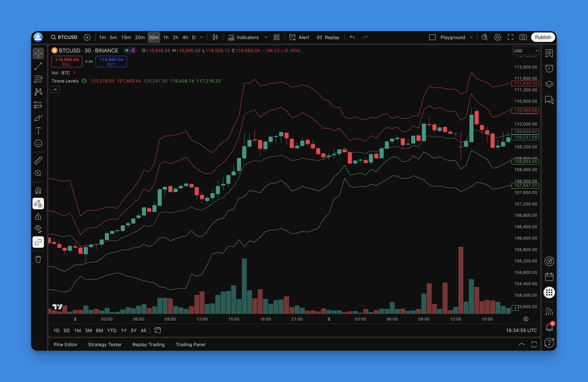Open the quick search lightning icon

(484, 37)
